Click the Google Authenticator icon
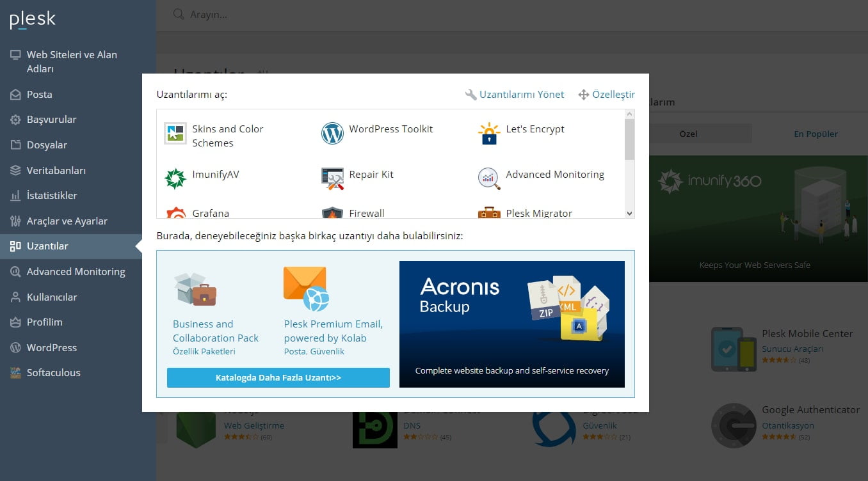 [x=734, y=425]
